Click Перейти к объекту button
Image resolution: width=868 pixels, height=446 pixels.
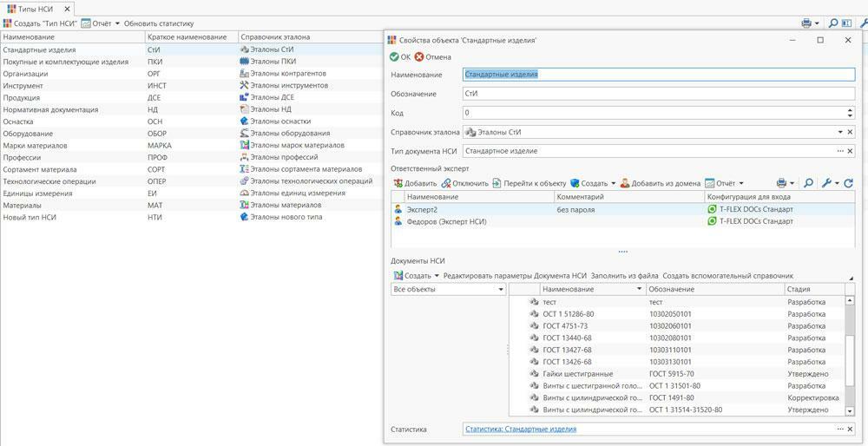[x=529, y=183]
